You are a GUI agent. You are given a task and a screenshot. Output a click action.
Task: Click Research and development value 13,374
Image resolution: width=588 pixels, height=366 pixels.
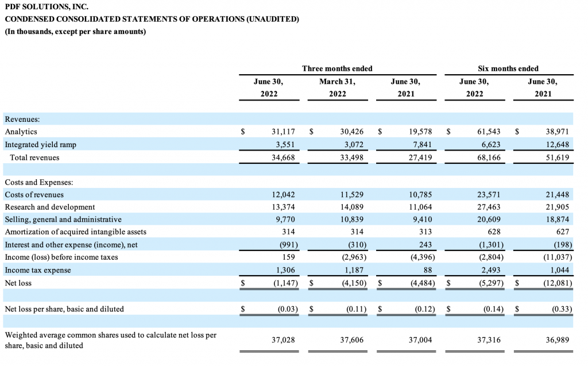point(283,207)
